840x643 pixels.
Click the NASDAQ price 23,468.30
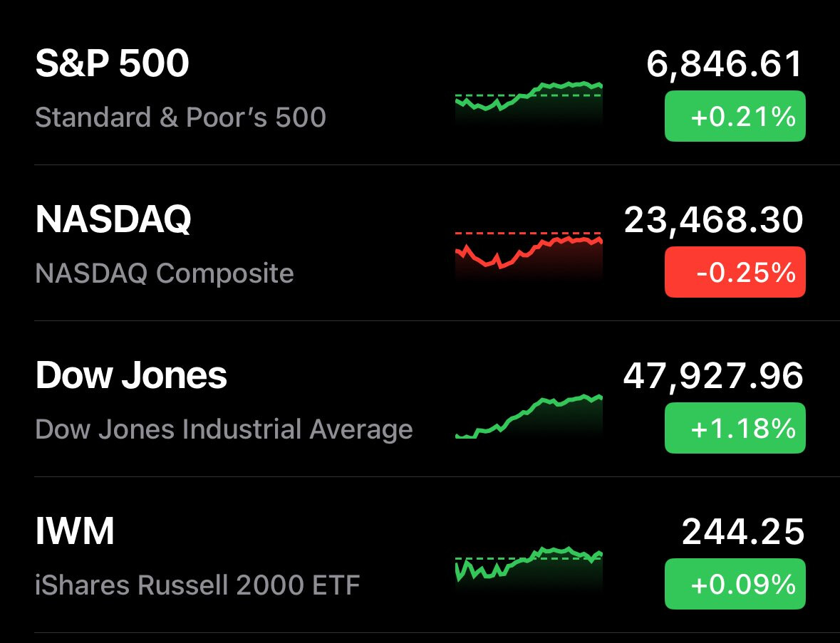pyautogui.click(x=713, y=221)
